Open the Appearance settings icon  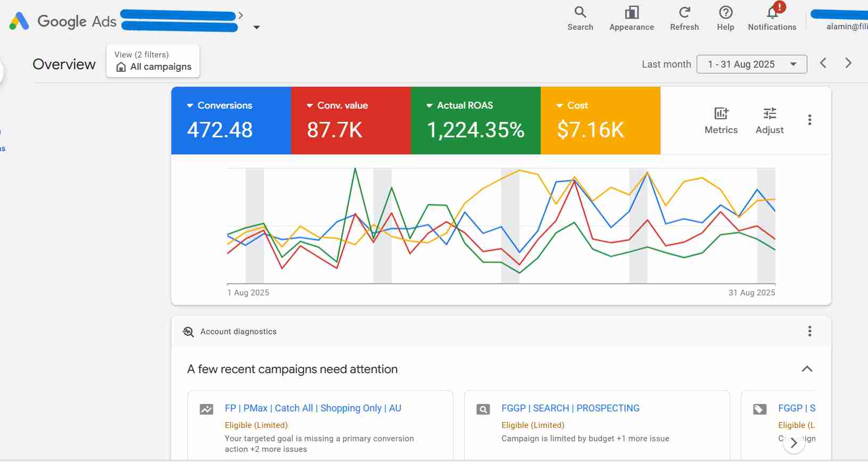tap(631, 13)
